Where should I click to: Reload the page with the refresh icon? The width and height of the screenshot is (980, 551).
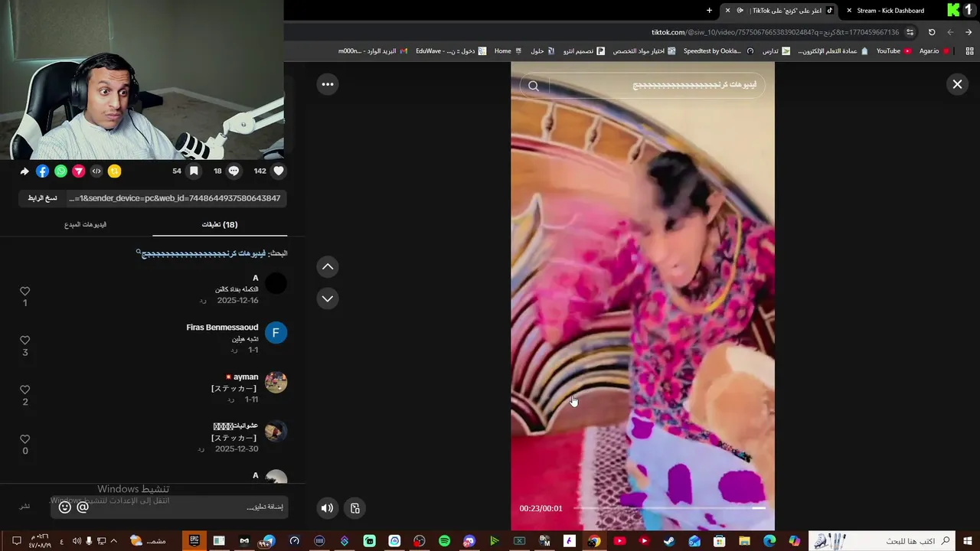coord(932,32)
